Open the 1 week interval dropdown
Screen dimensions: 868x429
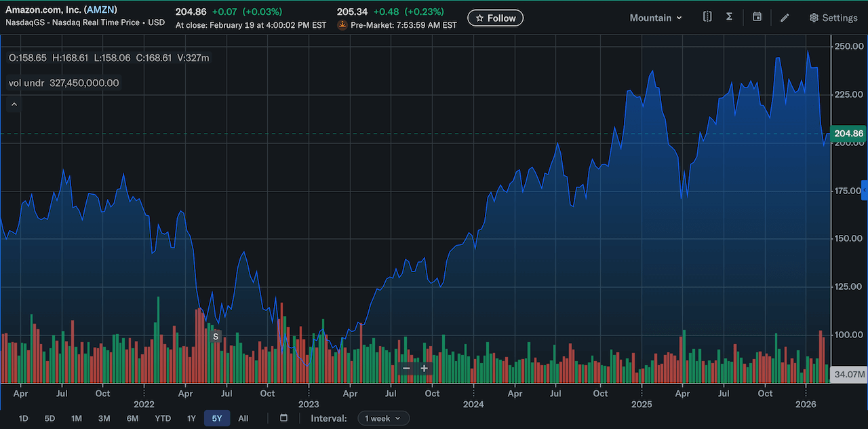(x=383, y=418)
